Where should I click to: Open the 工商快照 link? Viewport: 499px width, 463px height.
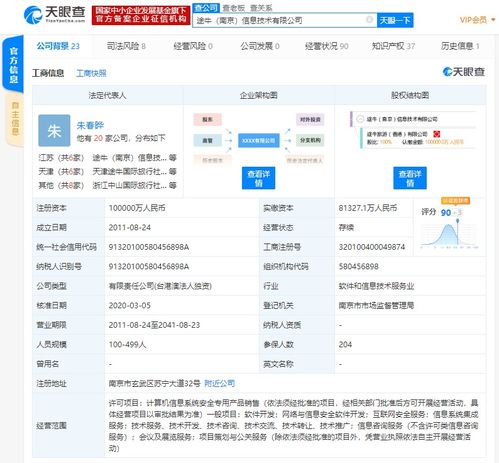pos(91,73)
